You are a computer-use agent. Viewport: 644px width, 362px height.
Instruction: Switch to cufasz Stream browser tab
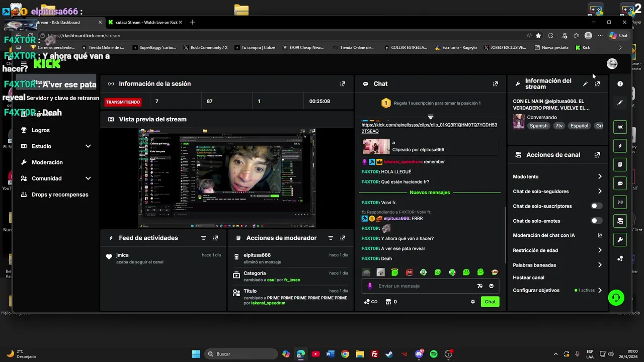[145, 22]
